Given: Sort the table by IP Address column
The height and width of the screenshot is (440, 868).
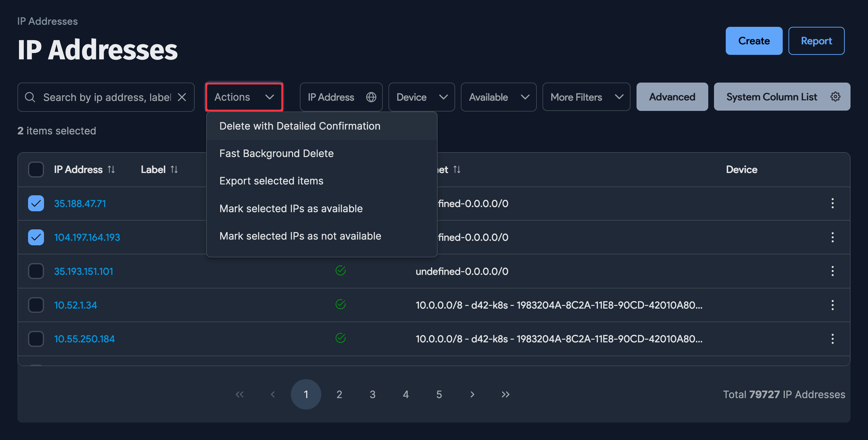Looking at the screenshot, I should 112,169.
